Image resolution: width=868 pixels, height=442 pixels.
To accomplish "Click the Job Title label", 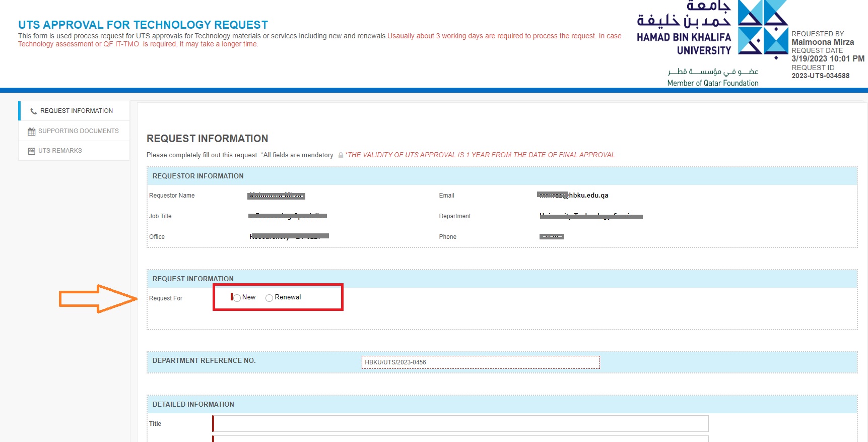I will coord(160,216).
